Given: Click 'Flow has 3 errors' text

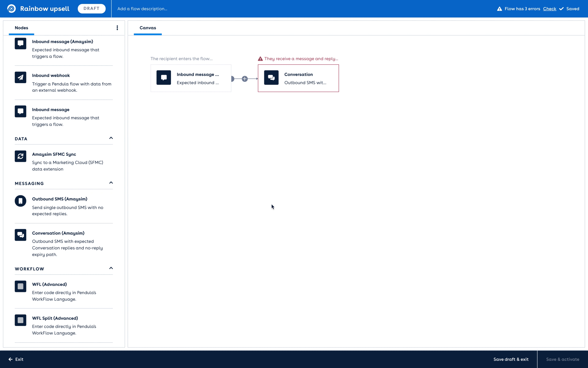Looking at the screenshot, I should (522, 9).
